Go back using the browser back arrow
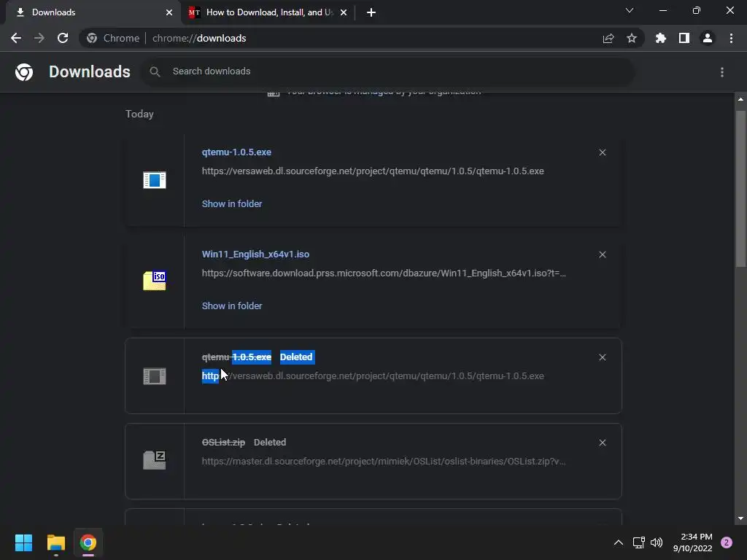The height and width of the screenshot is (560, 747). [x=16, y=38]
